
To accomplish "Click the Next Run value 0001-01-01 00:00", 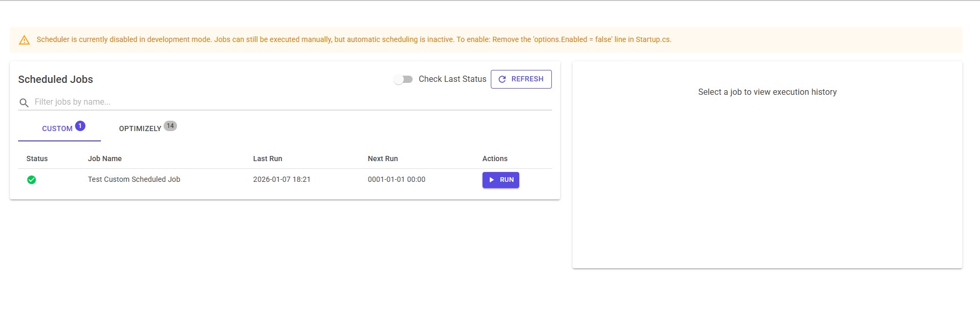I will pyautogui.click(x=397, y=179).
